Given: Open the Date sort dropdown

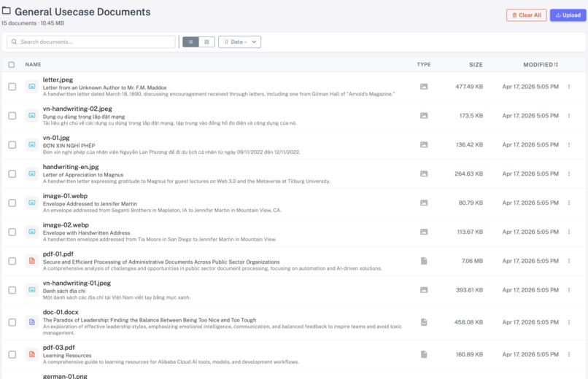Looking at the screenshot, I should point(239,42).
